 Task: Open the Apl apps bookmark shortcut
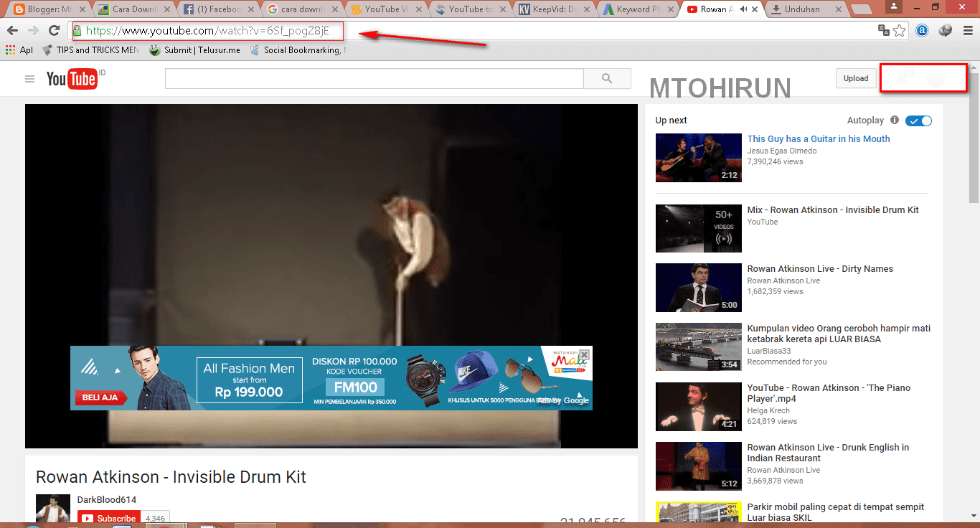click(19, 50)
